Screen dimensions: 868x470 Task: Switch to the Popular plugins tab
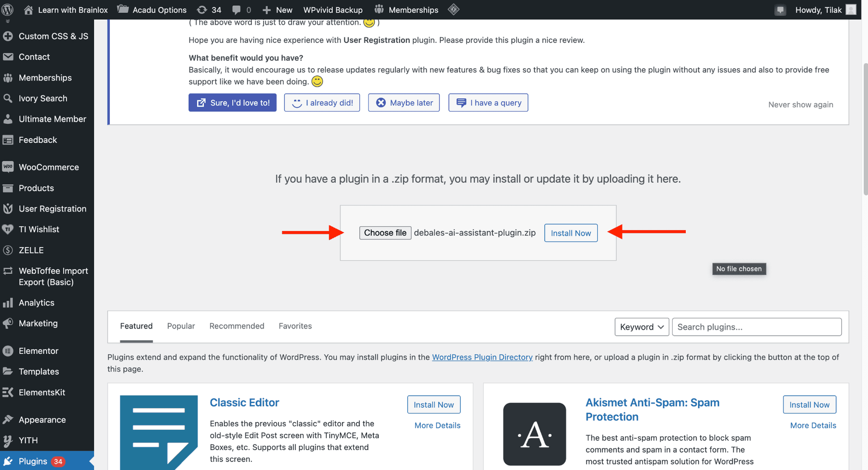pos(180,326)
